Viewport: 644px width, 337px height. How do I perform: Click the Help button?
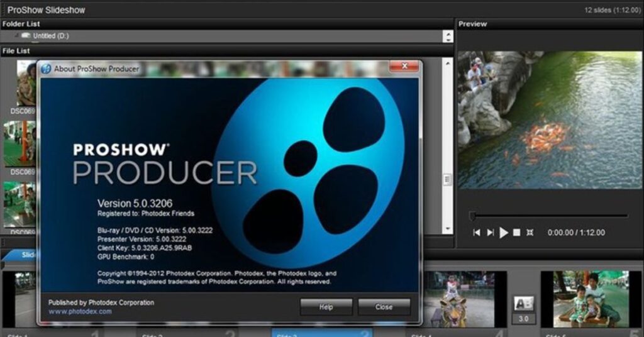pos(326,307)
